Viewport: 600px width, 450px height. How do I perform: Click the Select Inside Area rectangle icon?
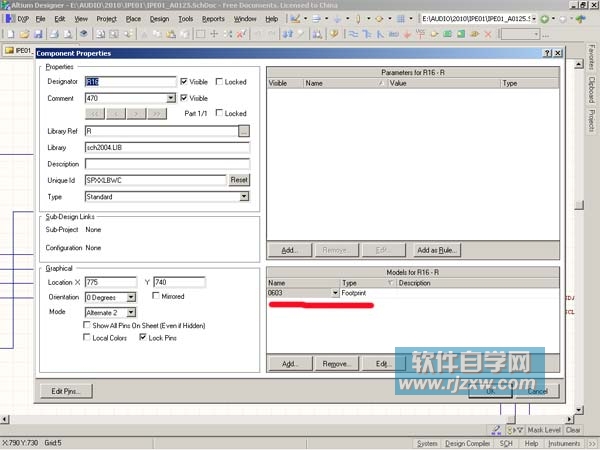200,34
